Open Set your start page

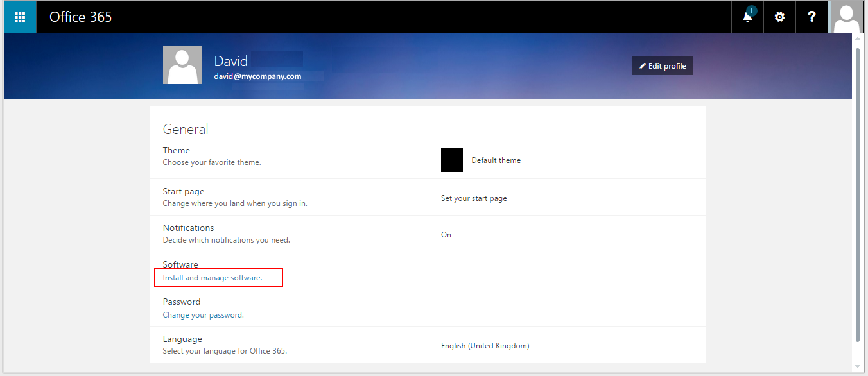[x=474, y=198]
